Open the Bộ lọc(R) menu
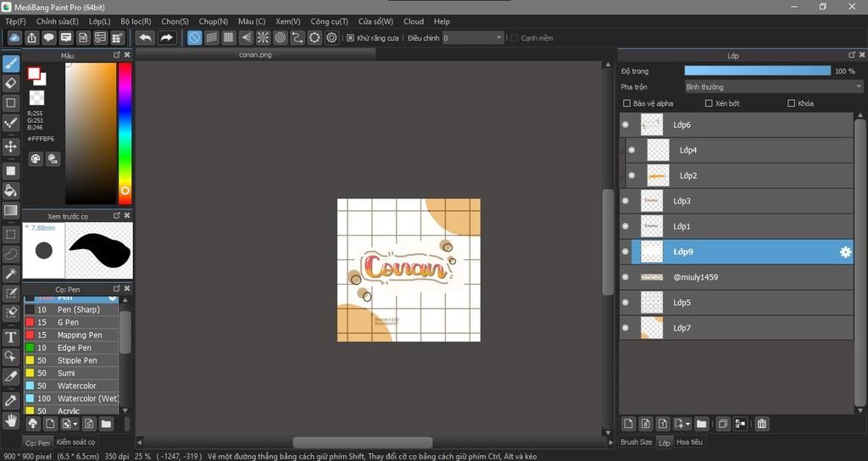This screenshot has width=868, height=461. (x=136, y=21)
